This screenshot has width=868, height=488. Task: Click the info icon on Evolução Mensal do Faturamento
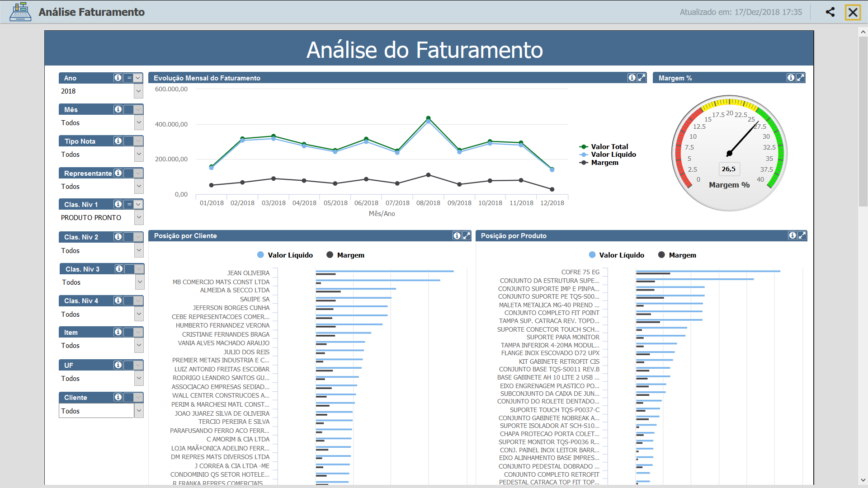[x=632, y=78]
